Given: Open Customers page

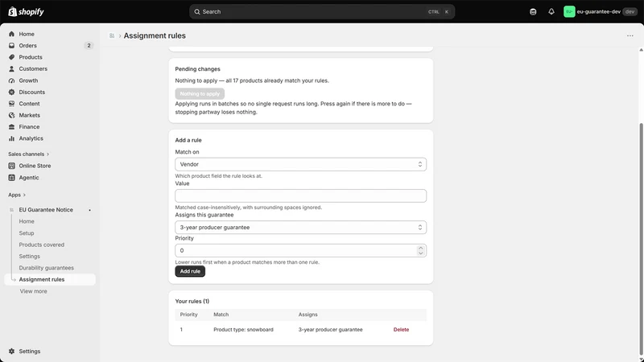Looking at the screenshot, I should click(33, 68).
